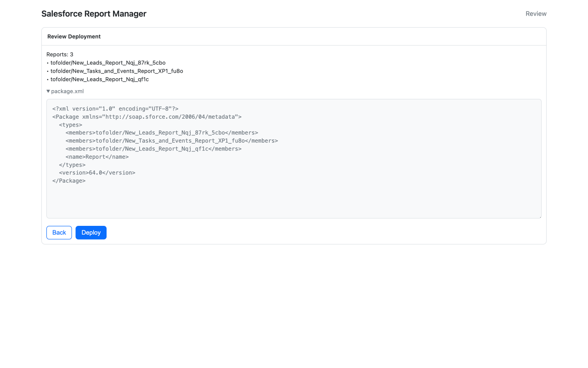Viewport: 588px width, 368px height.
Task: Select the New_Leads_Report_Nqj_qf1c list entry
Action: click(x=99, y=79)
